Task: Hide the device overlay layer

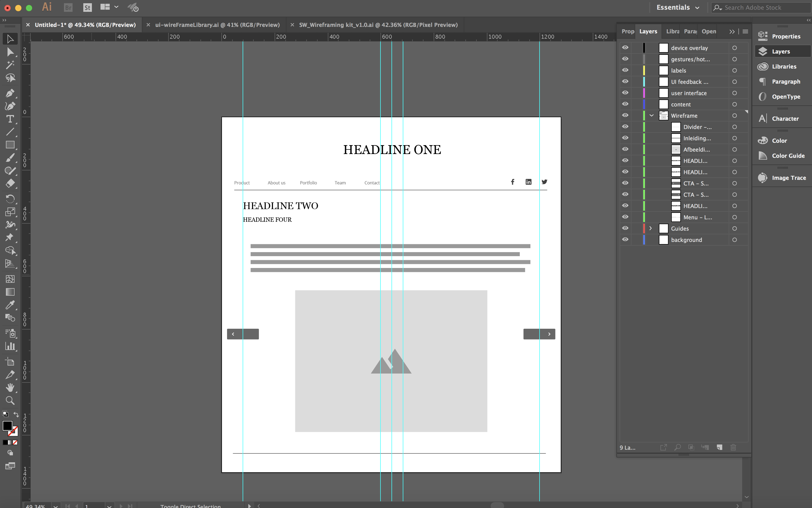Action: [x=625, y=48]
